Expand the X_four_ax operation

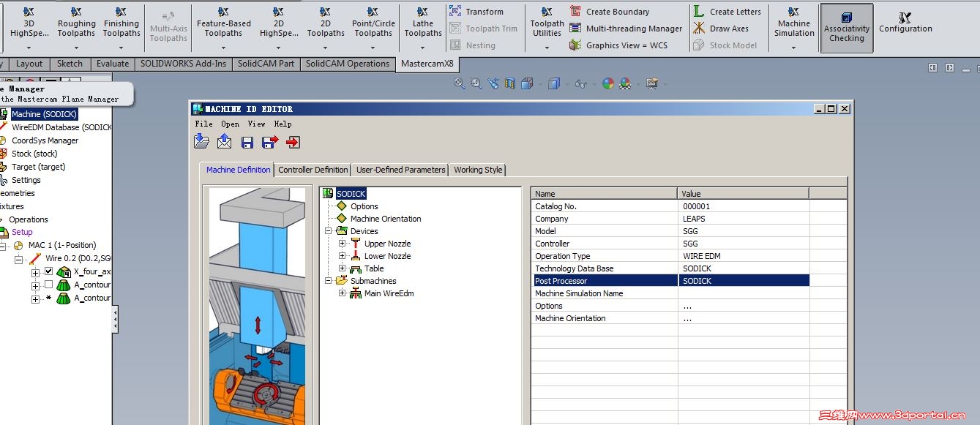(35, 272)
